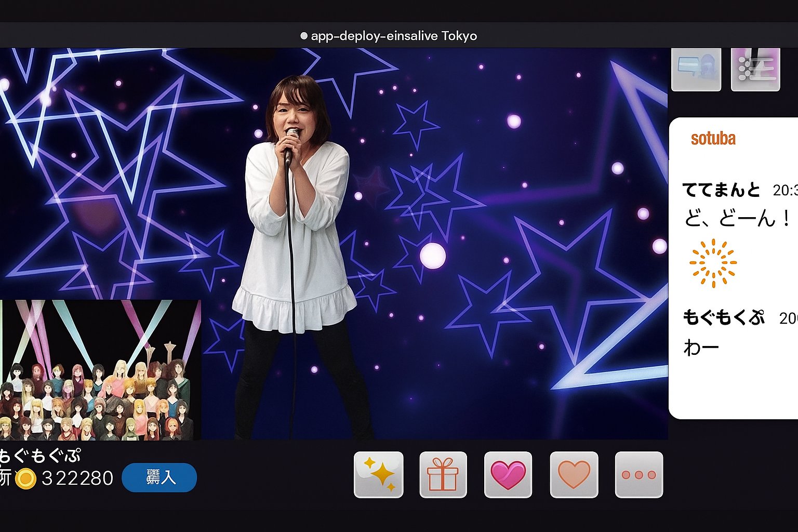Click the 322280 coin balance
This screenshot has width=798, height=532.
pos(77,478)
